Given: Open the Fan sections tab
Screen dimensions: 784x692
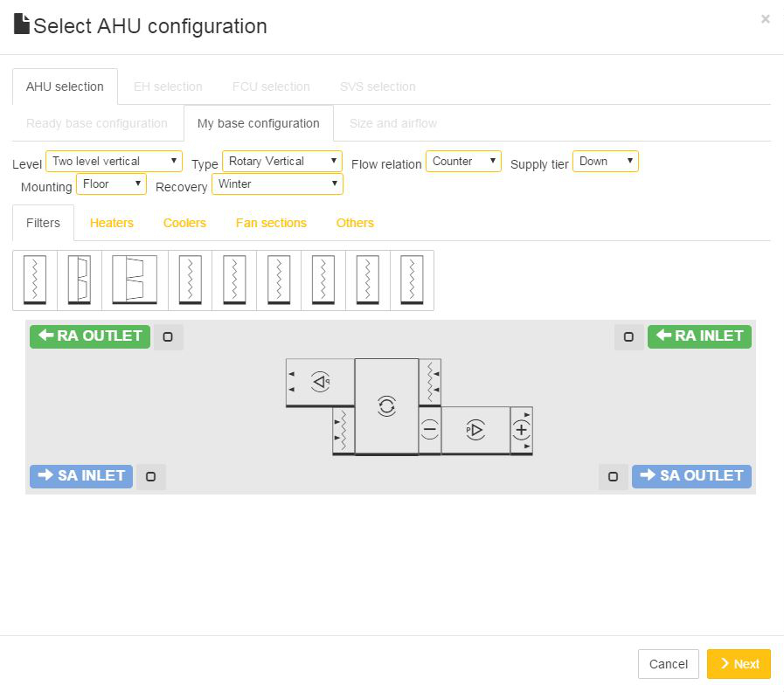Looking at the screenshot, I should click(x=271, y=223).
